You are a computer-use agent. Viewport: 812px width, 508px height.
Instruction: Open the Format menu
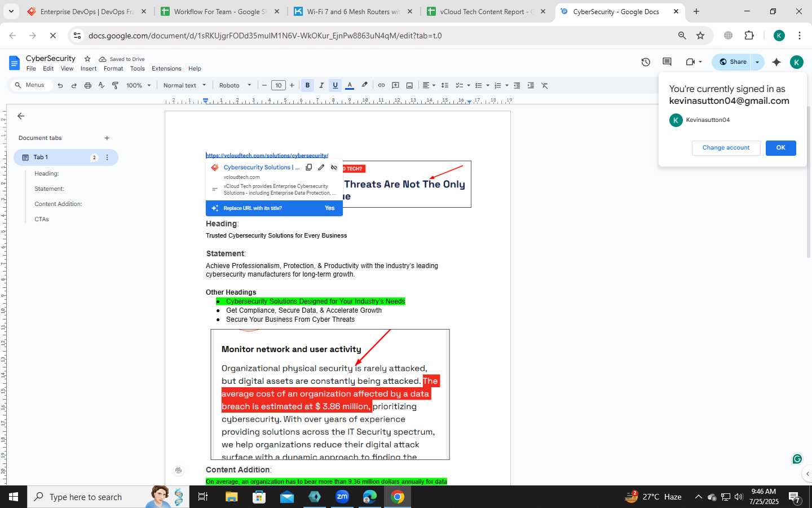coord(113,68)
